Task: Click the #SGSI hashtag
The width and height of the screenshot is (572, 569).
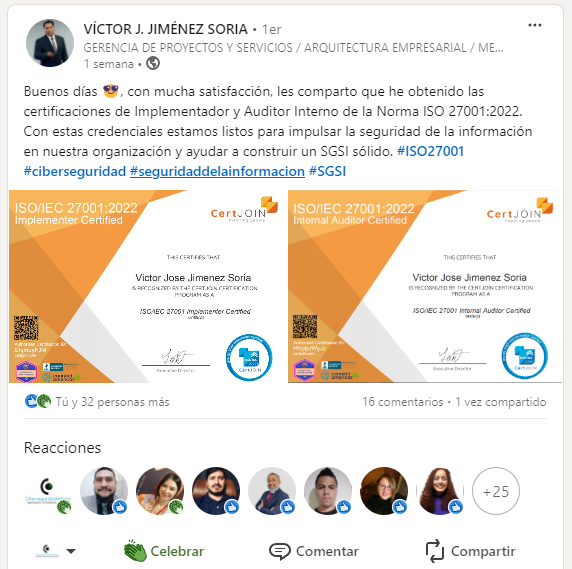Action: 327,171
